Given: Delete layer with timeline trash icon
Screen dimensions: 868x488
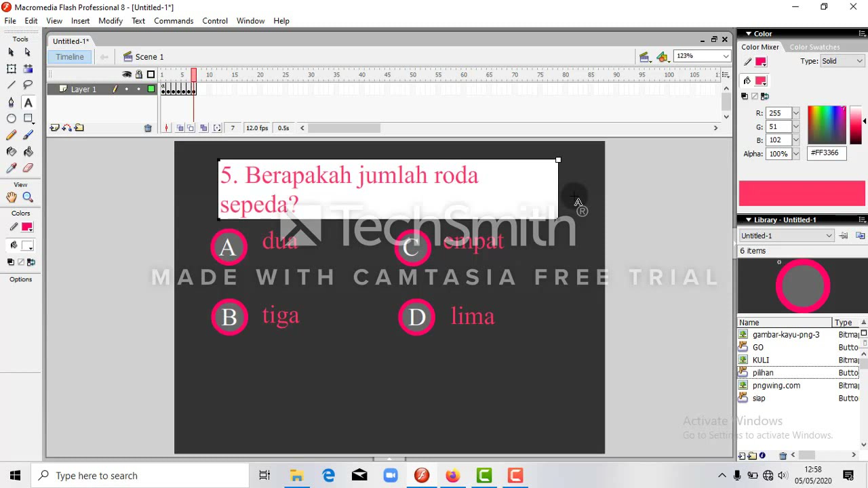Looking at the screenshot, I should tap(148, 128).
